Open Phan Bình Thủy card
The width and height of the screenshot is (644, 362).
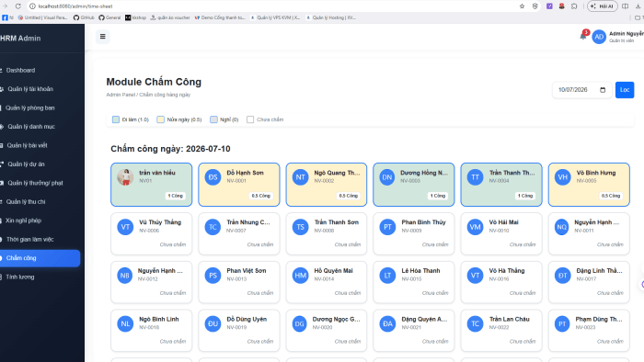click(414, 233)
